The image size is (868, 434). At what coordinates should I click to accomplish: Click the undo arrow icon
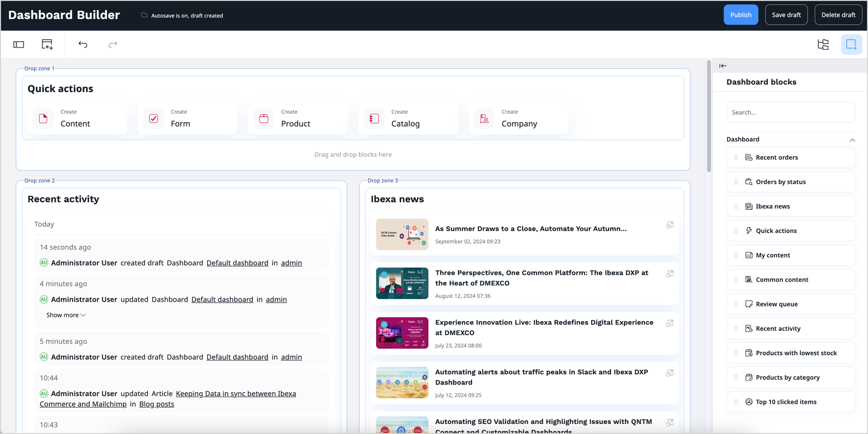click(83, 45)
